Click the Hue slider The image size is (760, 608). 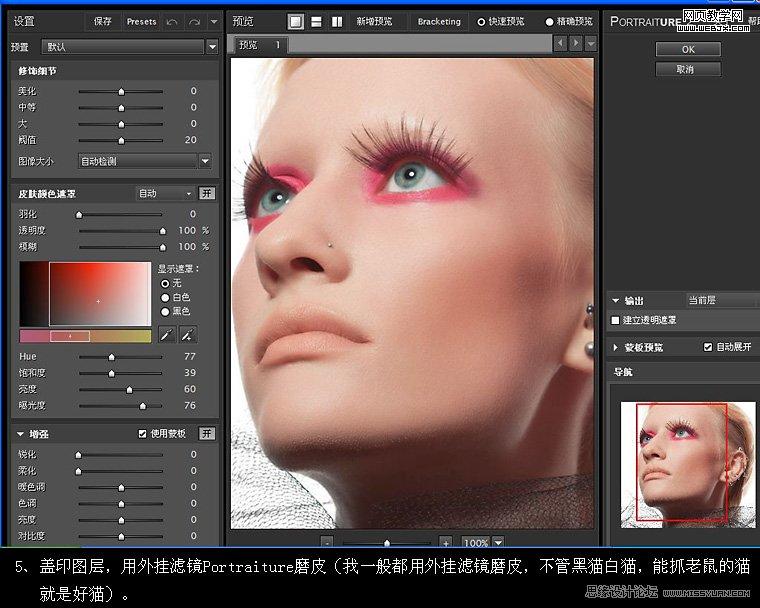pyautogui.click(x=121, y=357)
